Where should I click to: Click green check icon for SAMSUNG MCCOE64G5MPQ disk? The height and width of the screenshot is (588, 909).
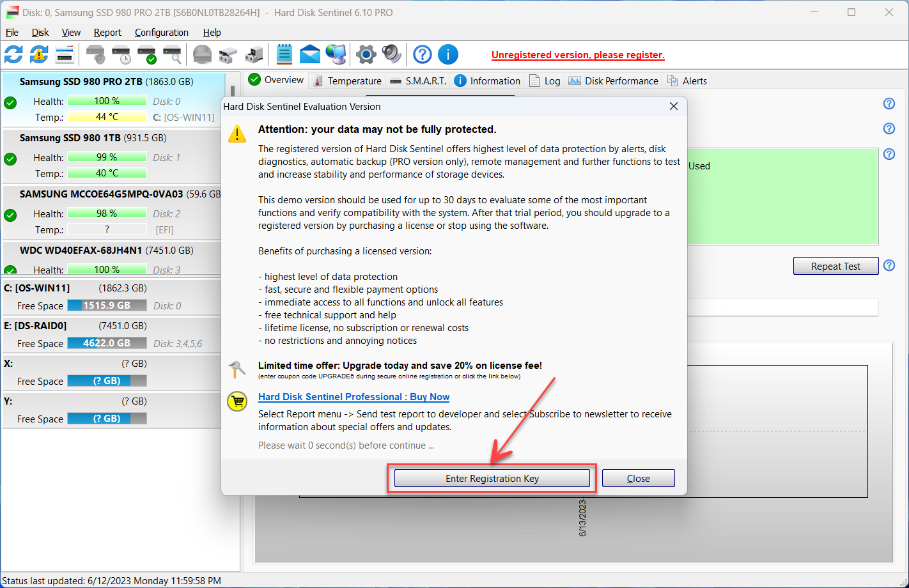10,215
